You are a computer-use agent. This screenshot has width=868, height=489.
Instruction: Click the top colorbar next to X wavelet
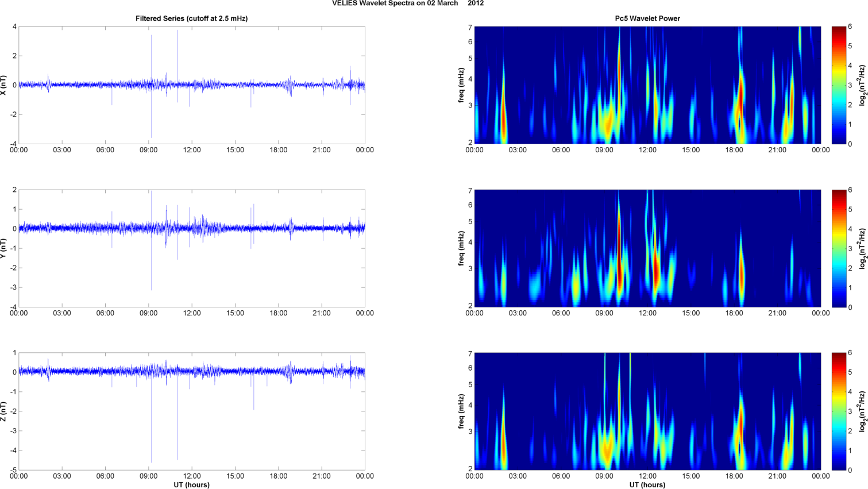(x=839, y=85)
